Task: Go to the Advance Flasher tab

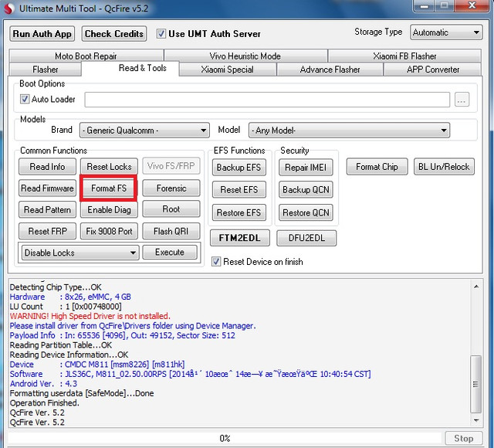Action: point(330,70)
